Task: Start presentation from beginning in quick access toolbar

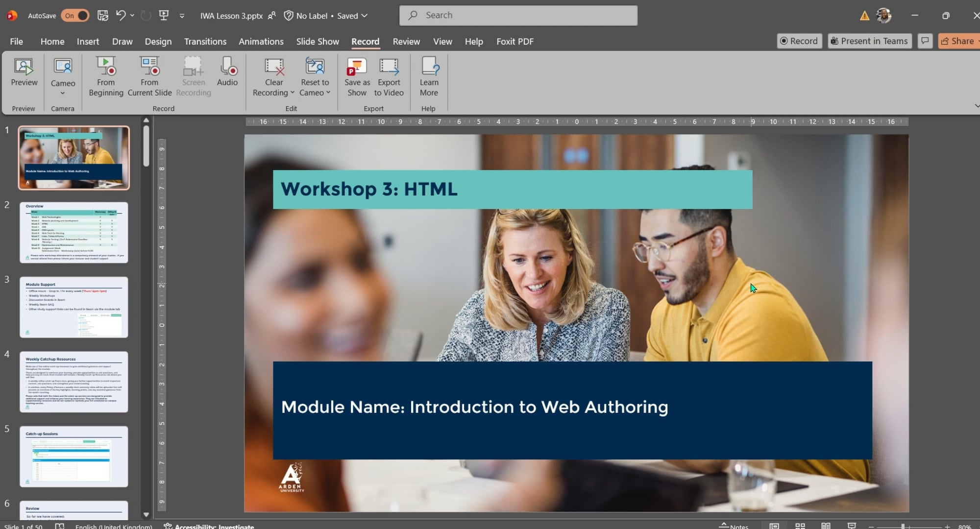Action: click(x=164, y=16)
